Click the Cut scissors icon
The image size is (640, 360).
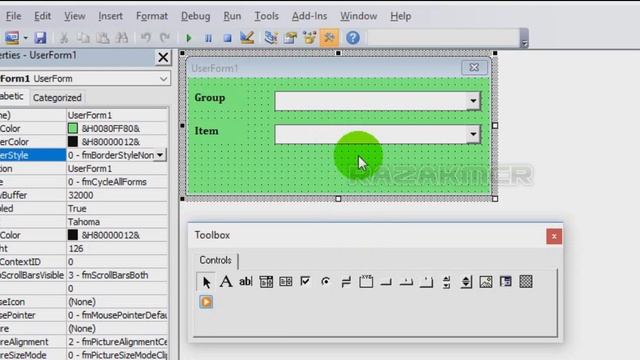[64, 38]
